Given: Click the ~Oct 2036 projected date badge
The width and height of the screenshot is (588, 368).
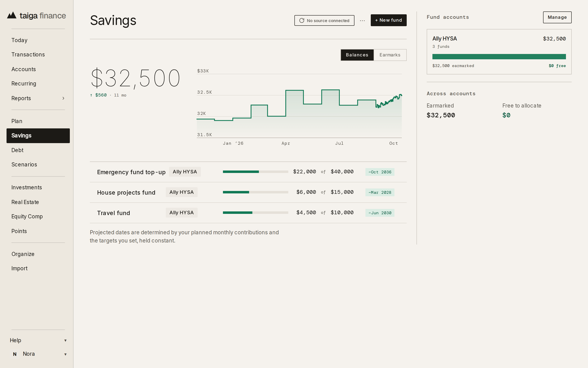Looking at the screenshot, I should click(380, 172).
